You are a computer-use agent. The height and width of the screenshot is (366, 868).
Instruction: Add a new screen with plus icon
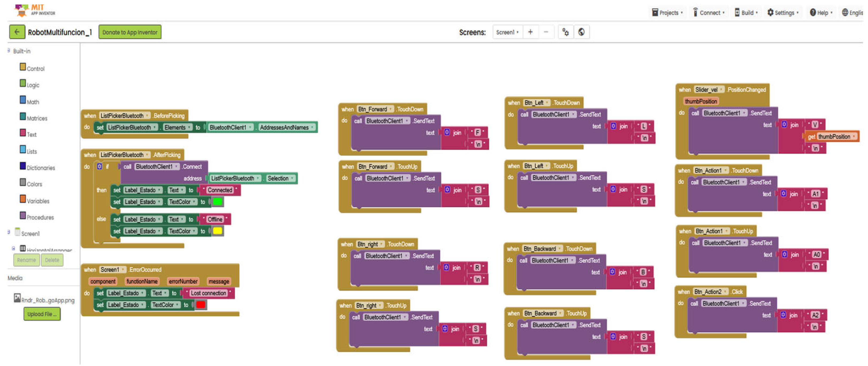pyautogui.click(x=530, y=32)
